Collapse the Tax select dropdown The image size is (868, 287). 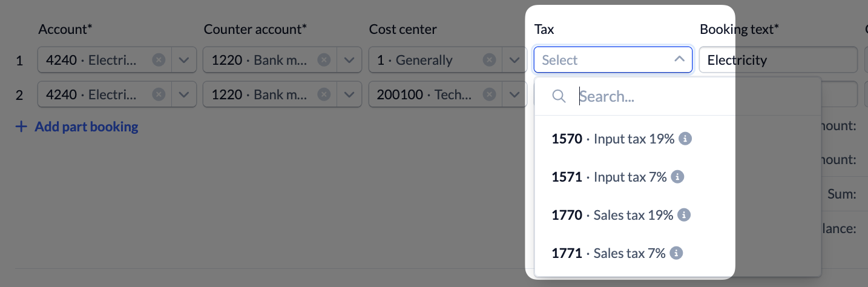679,59
